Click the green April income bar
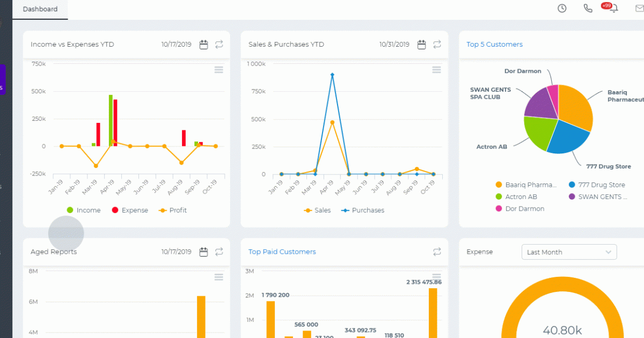 [x=111, y=121]
